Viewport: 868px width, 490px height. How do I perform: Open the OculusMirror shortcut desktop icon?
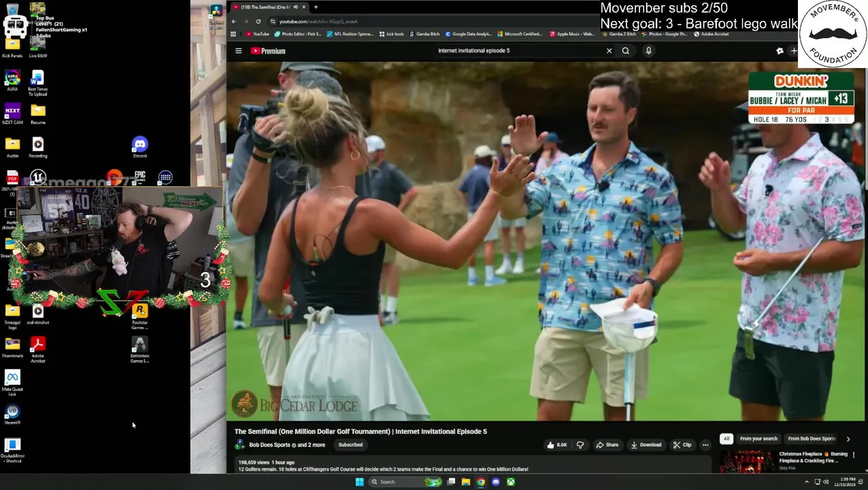point(12,449)
